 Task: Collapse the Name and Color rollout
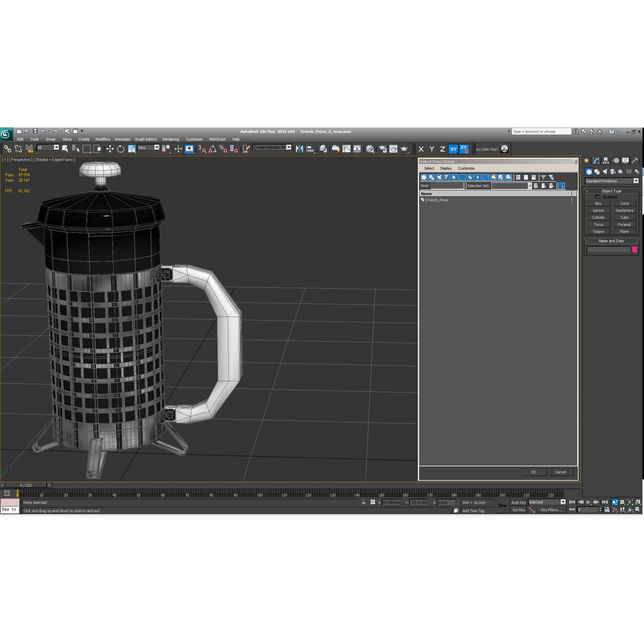pyautogui.click(x=611, y=241)
